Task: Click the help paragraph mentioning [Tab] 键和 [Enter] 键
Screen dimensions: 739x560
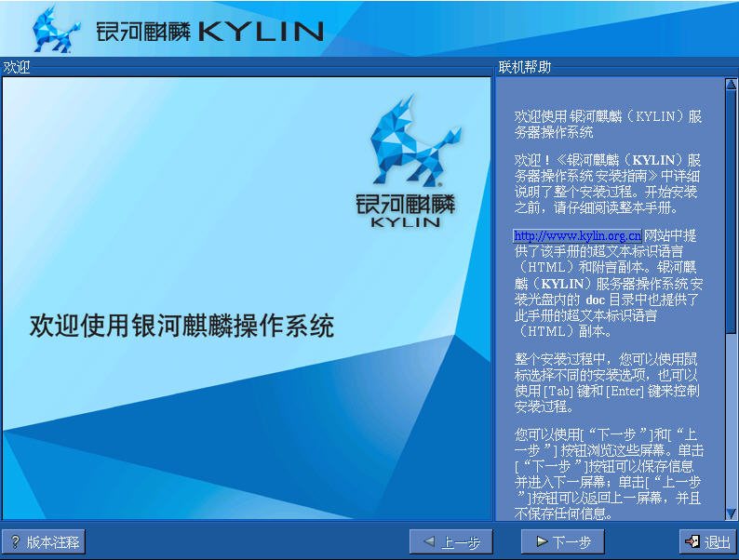Action: [x=607, y=382]
